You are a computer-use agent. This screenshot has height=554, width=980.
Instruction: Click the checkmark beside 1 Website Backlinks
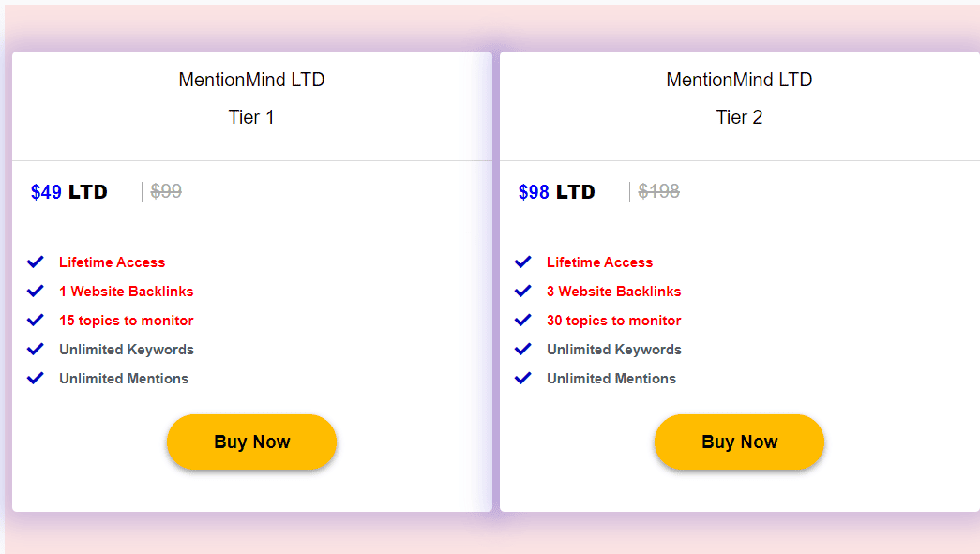[x=36, y=291]
